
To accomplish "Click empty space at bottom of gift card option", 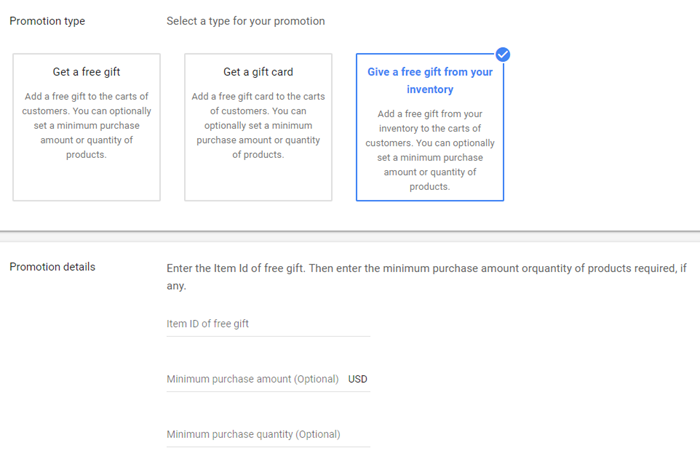I will pyautogui.click(x=258, y=182).
